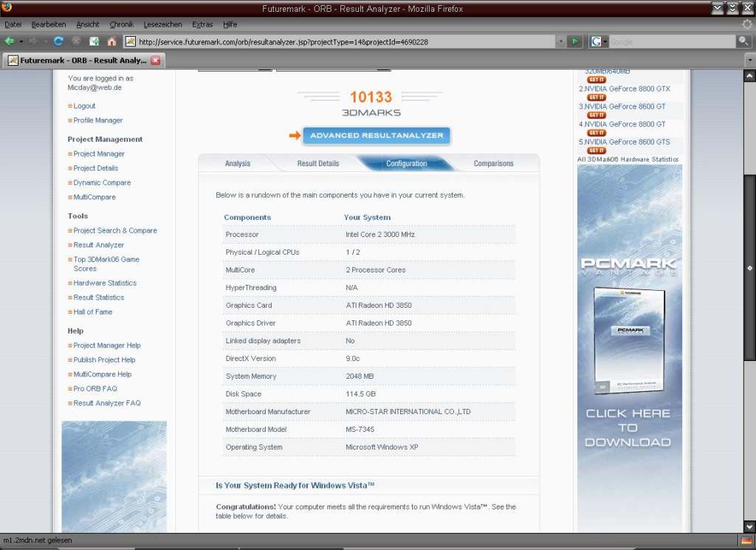
Task: Open the Extras menu
Action: coord(202,24)
